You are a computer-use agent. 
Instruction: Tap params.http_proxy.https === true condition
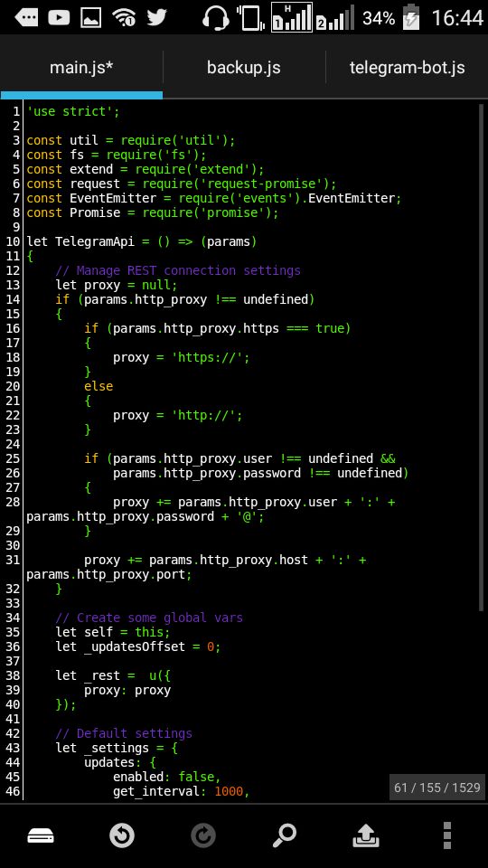pyautogui.click(x=229, y=328)
